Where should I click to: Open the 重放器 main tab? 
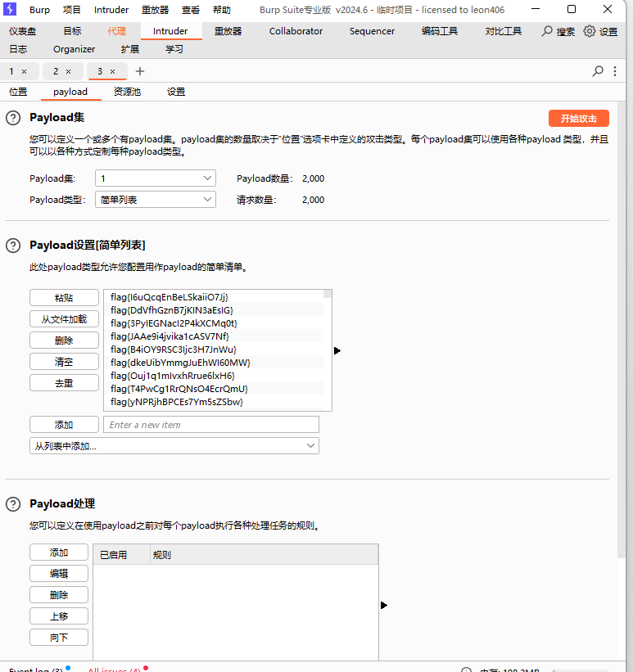pyautogui.click(x=228, y=31)
